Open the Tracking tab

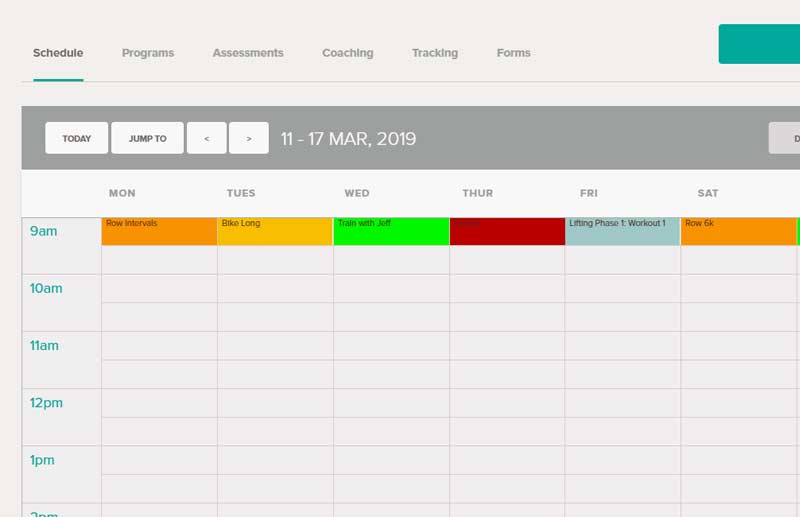point(435,53)
